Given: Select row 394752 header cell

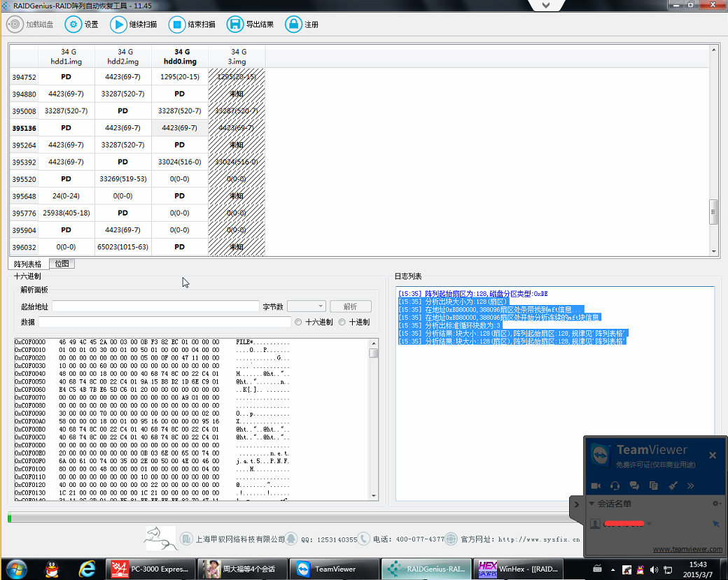Looking at the screenshot, I should (x=24, y=77).
